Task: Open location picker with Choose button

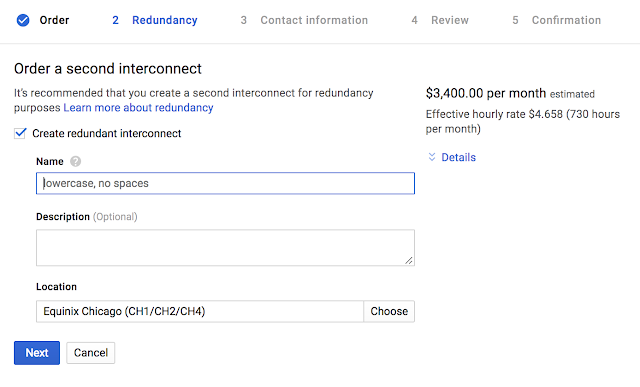Action: pos(389,311)
